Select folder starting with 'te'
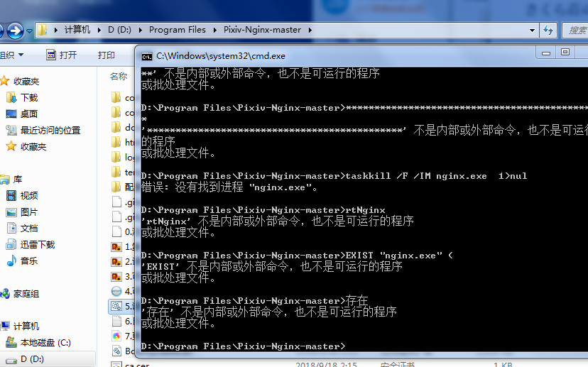Viewport: 588px width, 367px height. [123, 172]
